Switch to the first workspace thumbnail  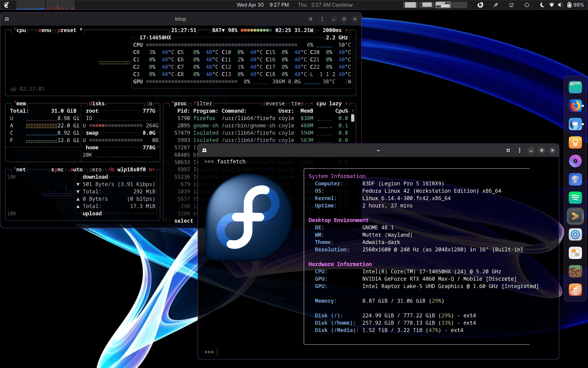(x=410, y=5)
